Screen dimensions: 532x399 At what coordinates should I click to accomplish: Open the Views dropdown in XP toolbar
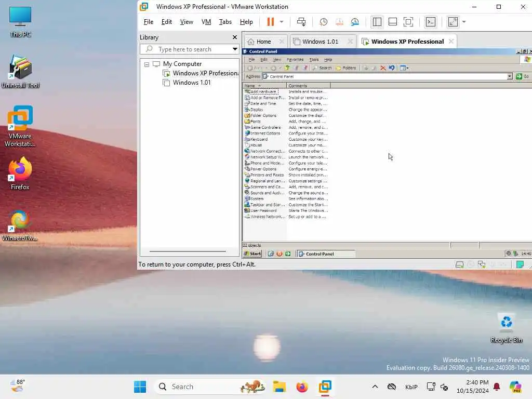coord(404,68)
